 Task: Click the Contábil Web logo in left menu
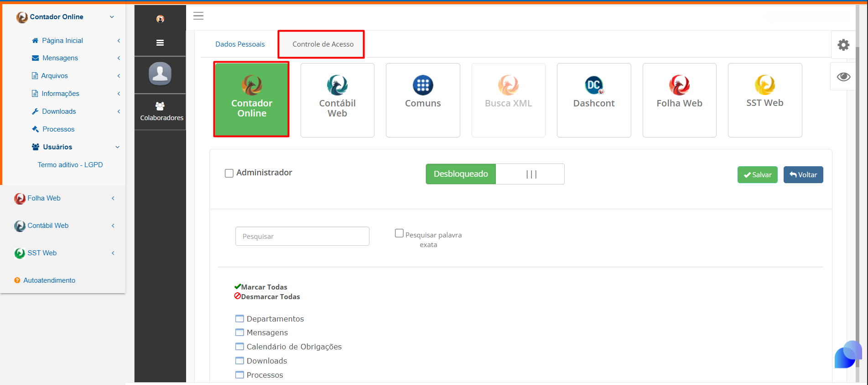(20, 226)
